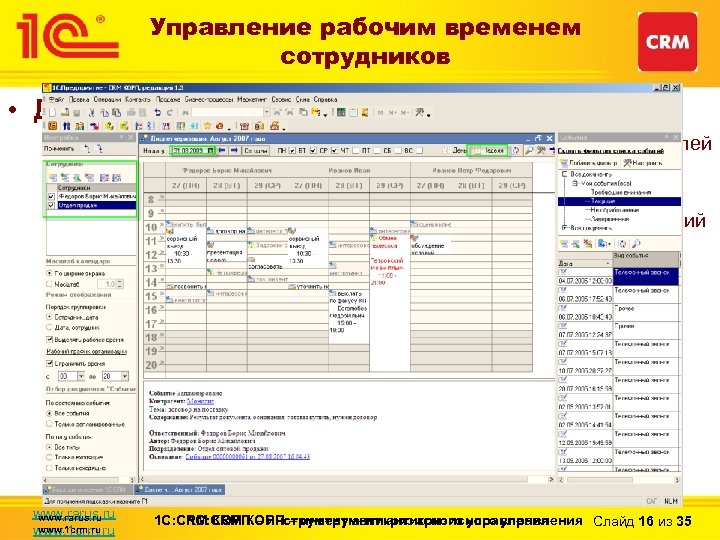The width and height of the screenshot is (720, 540).
Task: Select Текущие item in events tree
Action: [x=602, y=201]
